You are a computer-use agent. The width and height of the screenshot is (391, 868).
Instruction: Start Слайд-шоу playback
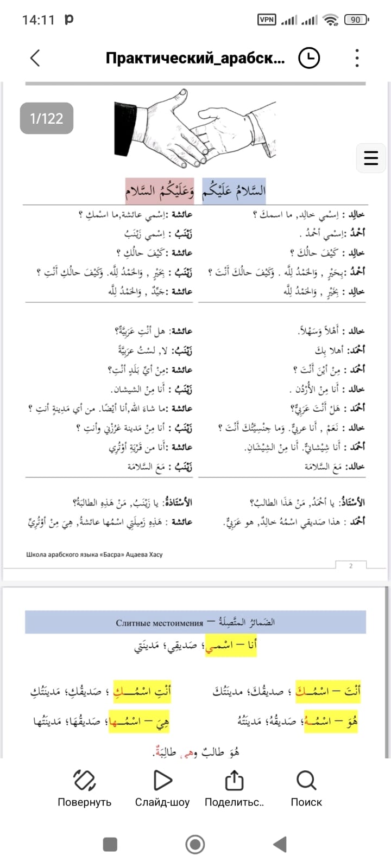162,780
